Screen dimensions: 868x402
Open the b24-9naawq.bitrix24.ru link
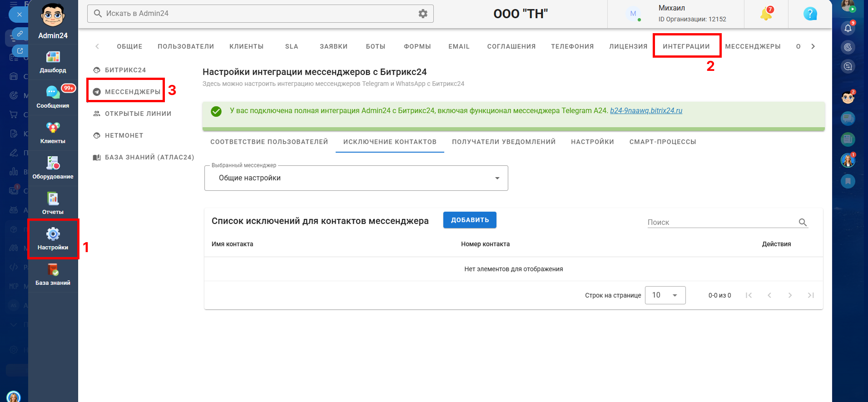pyautogui.click(x=646, y=111)
